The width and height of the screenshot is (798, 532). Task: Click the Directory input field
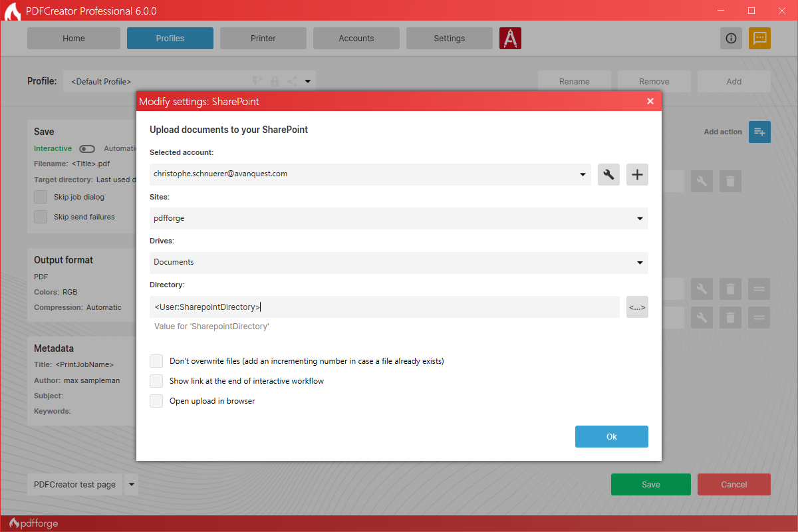click(x=384, y=307)
